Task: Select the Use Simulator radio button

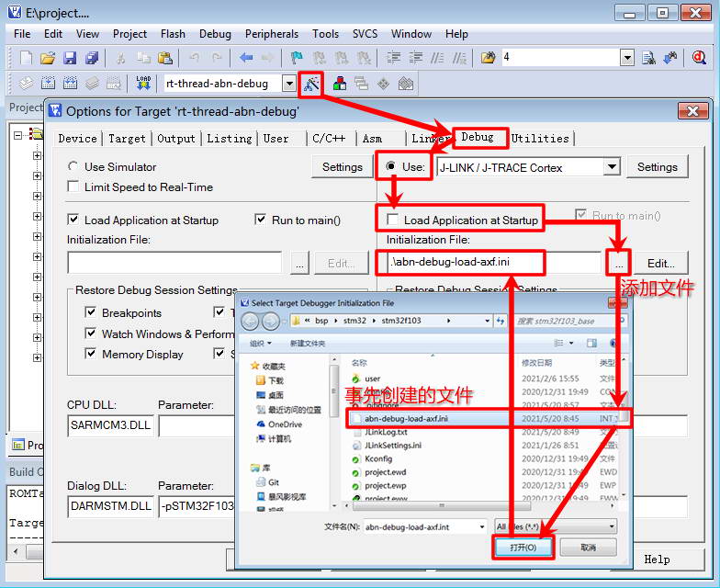Action: (x=73, y=167)
